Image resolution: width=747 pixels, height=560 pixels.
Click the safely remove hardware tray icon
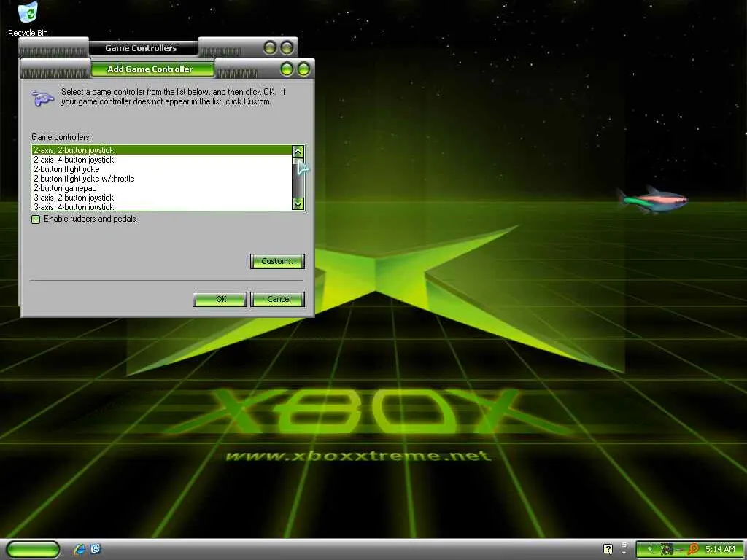[651, 549]
